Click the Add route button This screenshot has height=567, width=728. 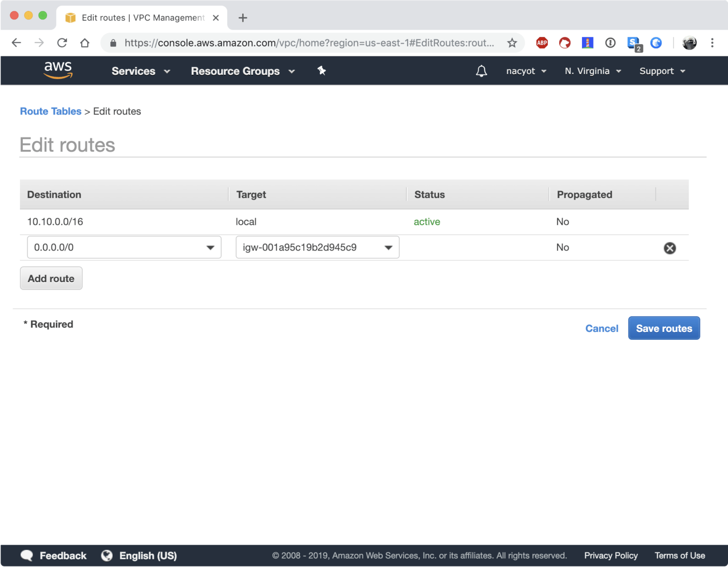tap(51, 278)
